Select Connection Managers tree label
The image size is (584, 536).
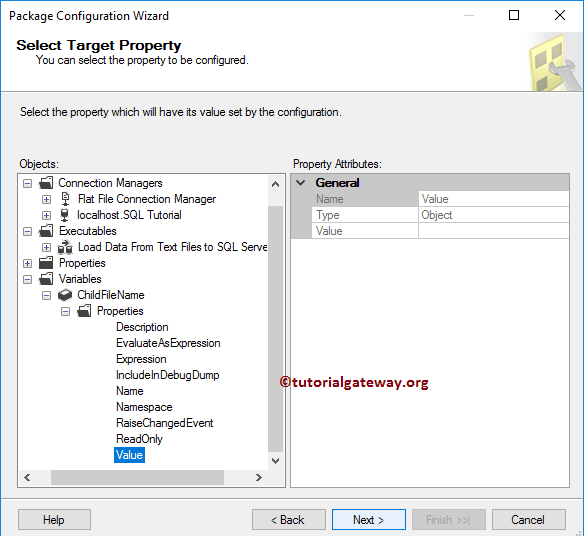[110, 183]
